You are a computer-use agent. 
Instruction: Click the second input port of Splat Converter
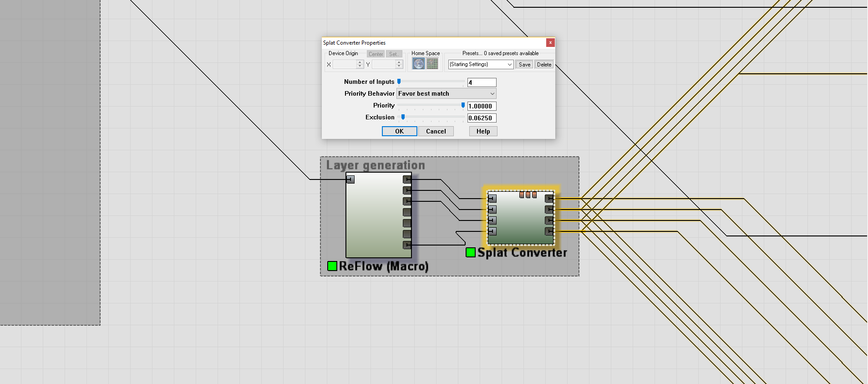tap(492, 210)
